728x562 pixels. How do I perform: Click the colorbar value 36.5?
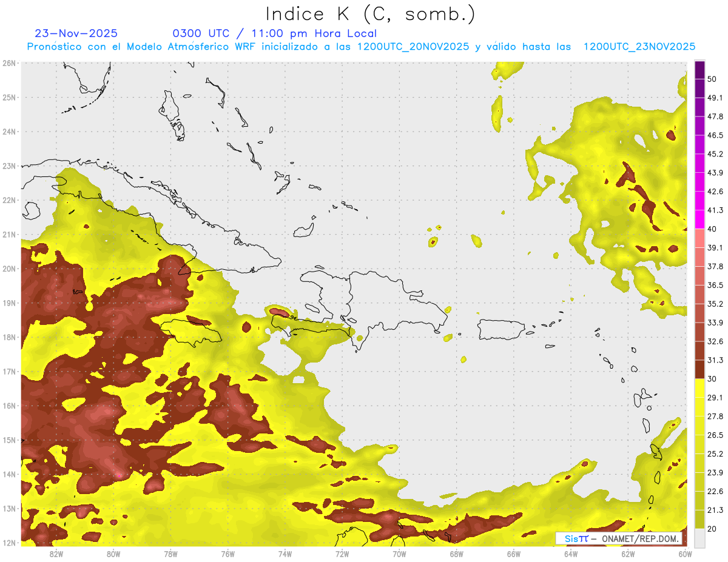pos(715,285)
